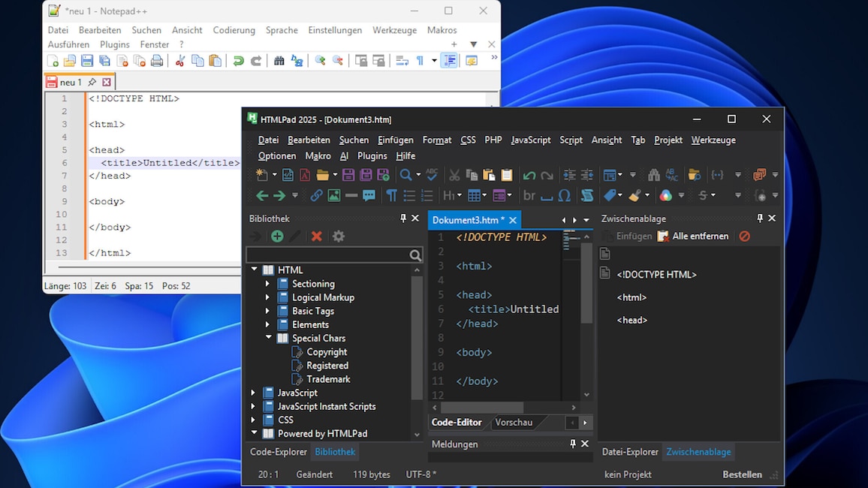Collapse the HTML library node
The image size is (868, 488).
pyautogui.click(x=254, y=270)
